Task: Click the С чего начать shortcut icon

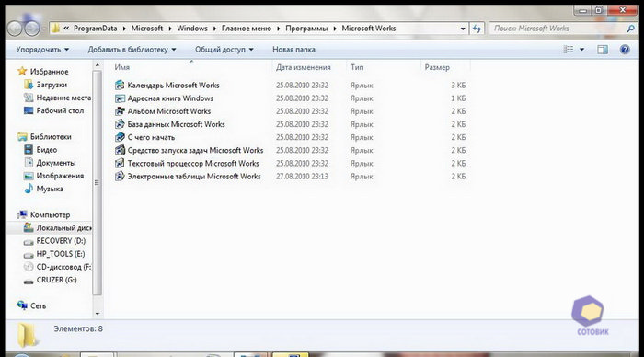Action: coord(120,137)
